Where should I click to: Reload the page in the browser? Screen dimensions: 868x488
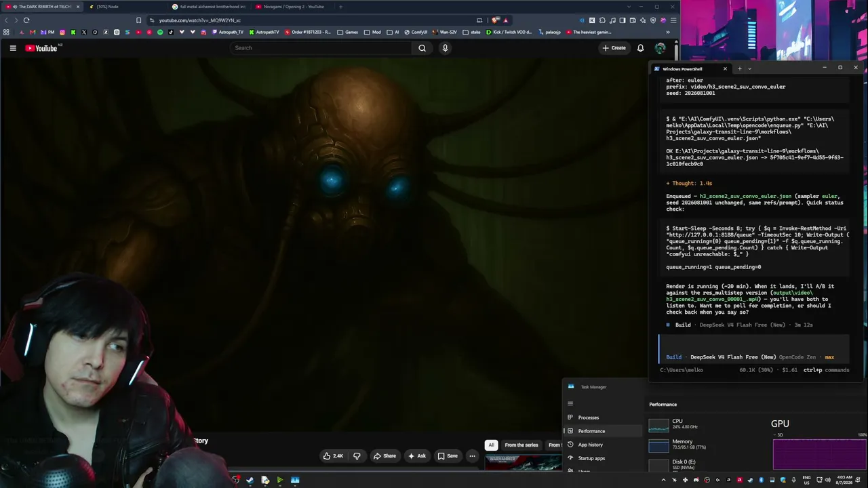coord(26,20)
